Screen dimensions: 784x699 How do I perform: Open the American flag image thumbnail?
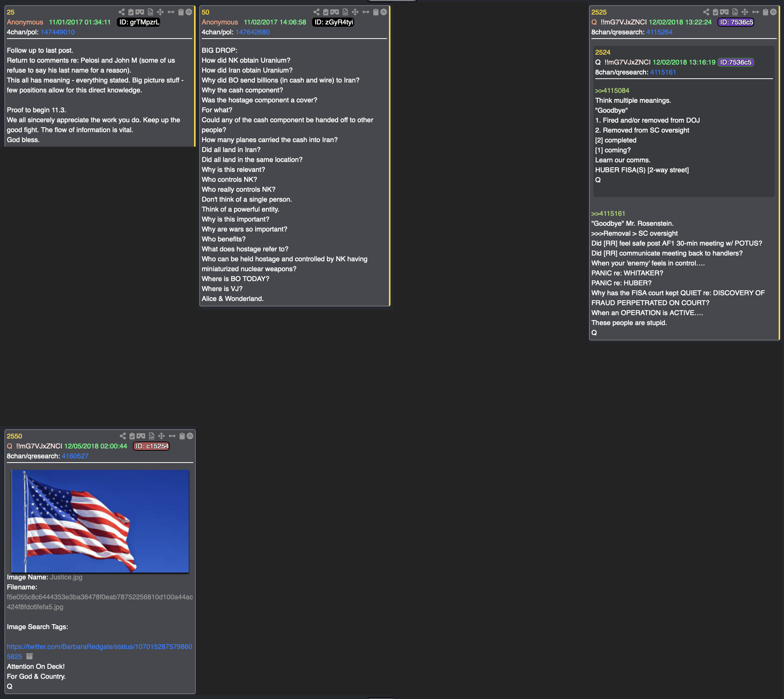[100, 521]
